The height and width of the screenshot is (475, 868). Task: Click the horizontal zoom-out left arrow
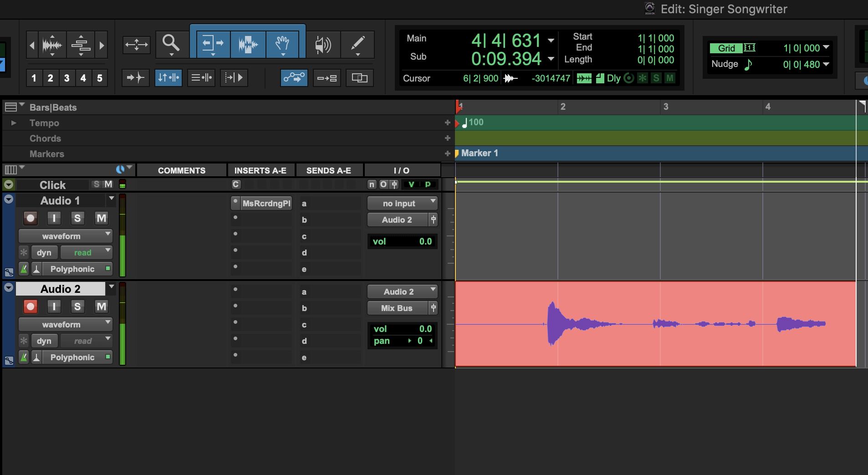[32, 45]
